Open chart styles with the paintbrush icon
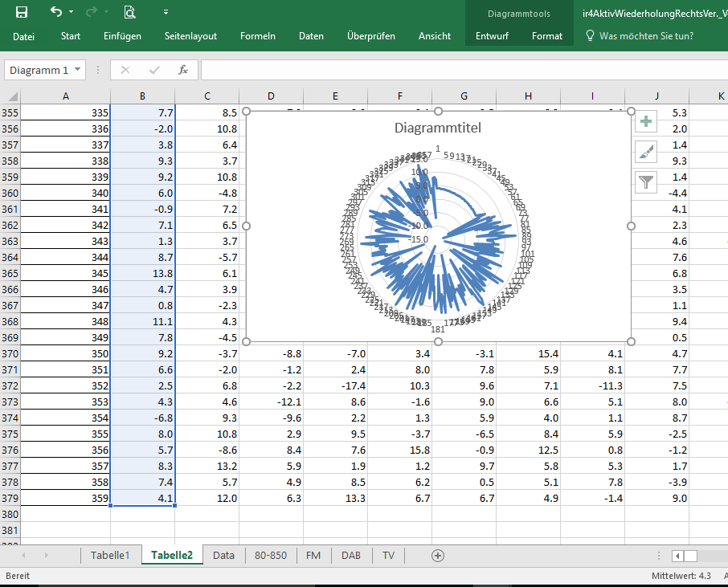 [646, 152]
